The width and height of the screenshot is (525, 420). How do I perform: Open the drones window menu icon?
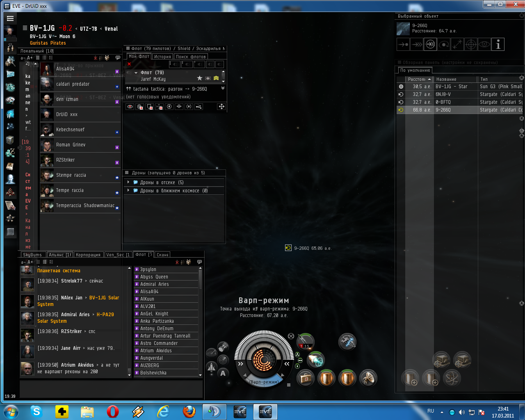(127, 173)
